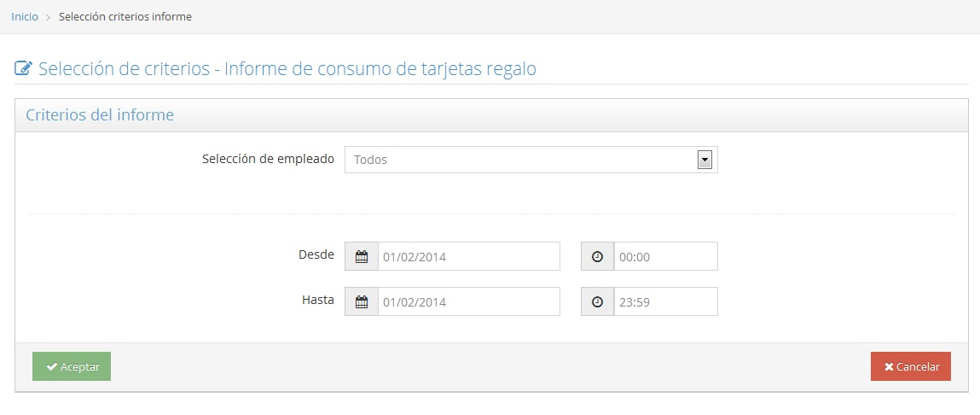Click the 'Criterios del informe' panel header

(100, 115)
